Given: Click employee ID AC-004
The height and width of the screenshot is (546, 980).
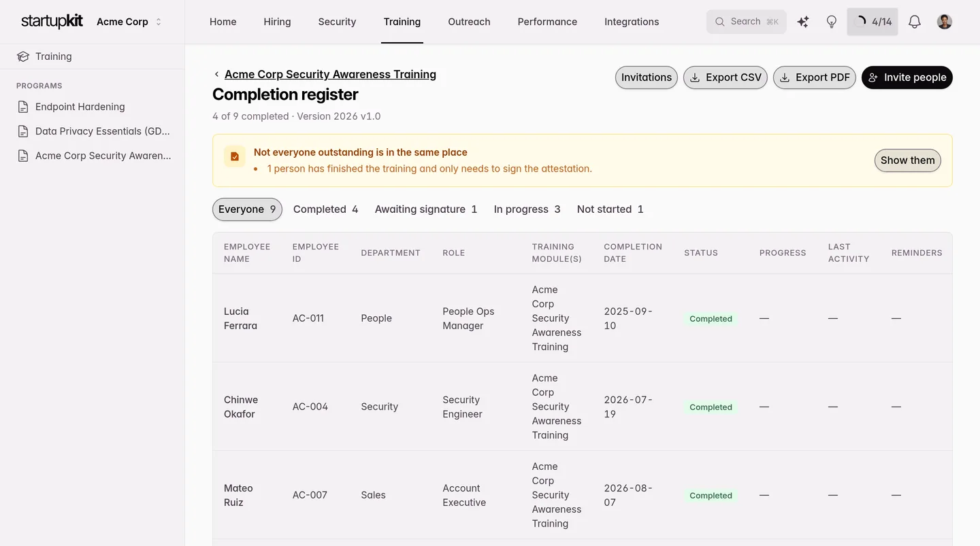Looking at the screenshot, I should coord(310,407).
